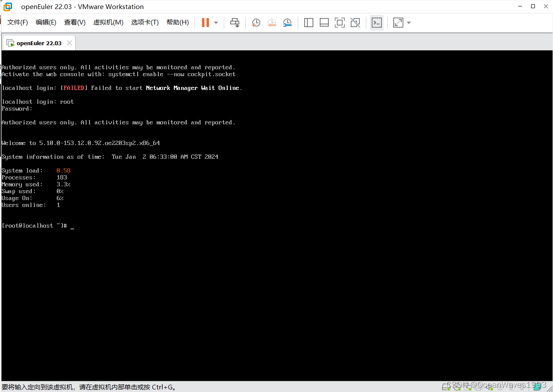Click the Memory used value 3.3%
Screen dimensions: 553x392
click(x=63, y=184)
